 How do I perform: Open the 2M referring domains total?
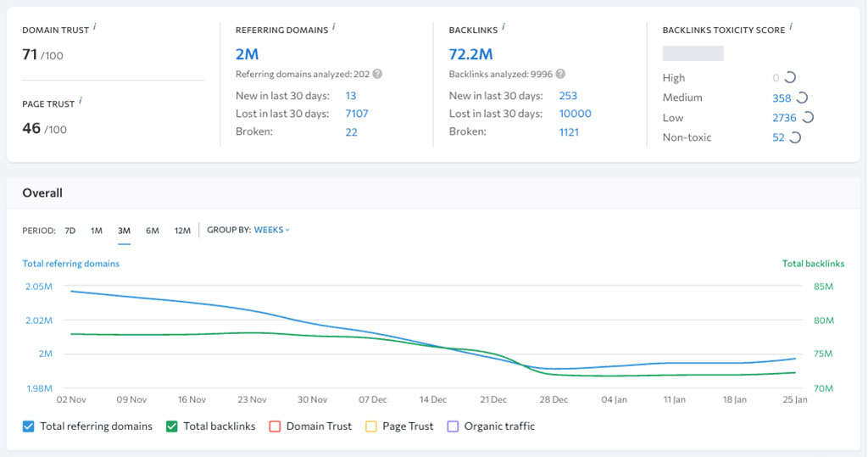click(247, 54)
